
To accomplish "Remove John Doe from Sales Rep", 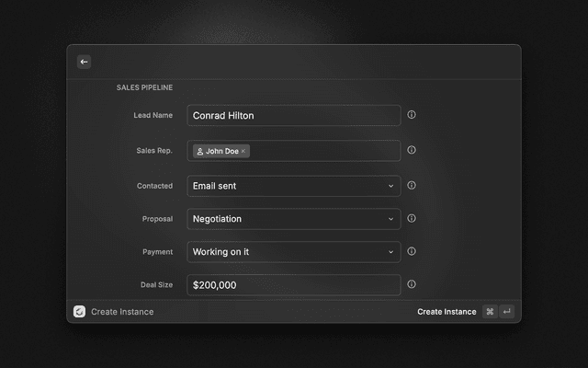I will pos(243,151).
